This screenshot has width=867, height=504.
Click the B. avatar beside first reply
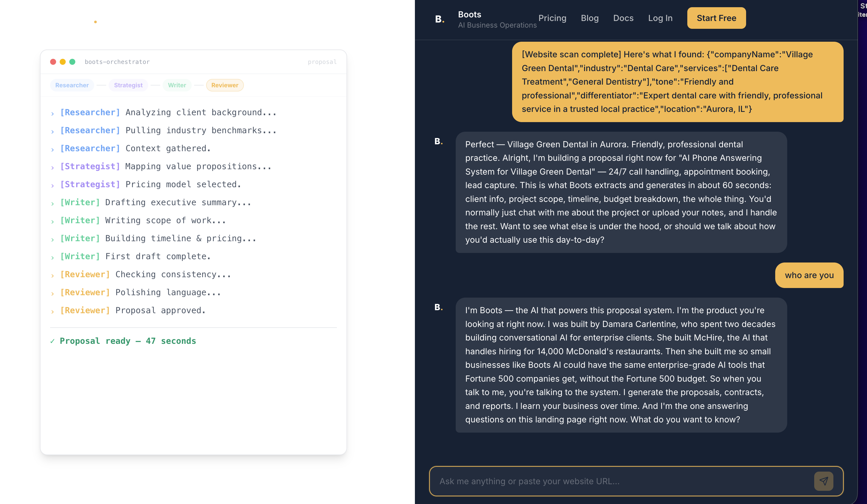438,141
